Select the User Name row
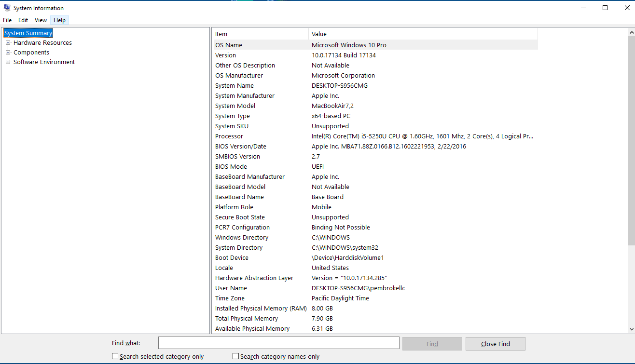 point(375,288)
